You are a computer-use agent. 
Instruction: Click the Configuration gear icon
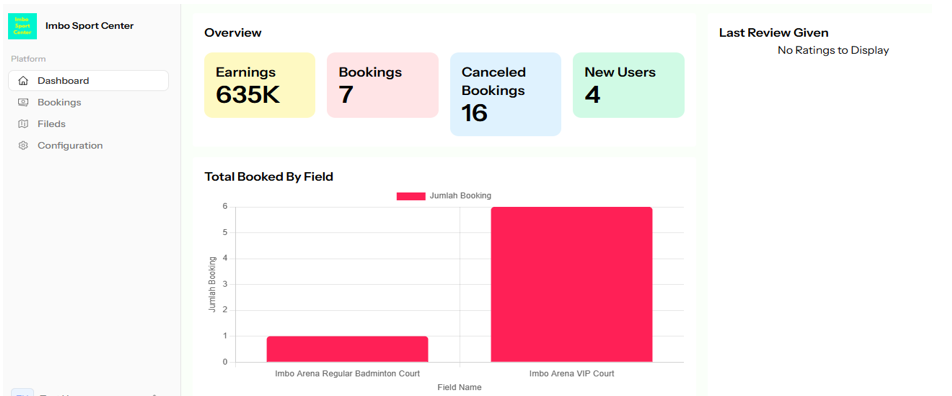[x=23, y=146]
